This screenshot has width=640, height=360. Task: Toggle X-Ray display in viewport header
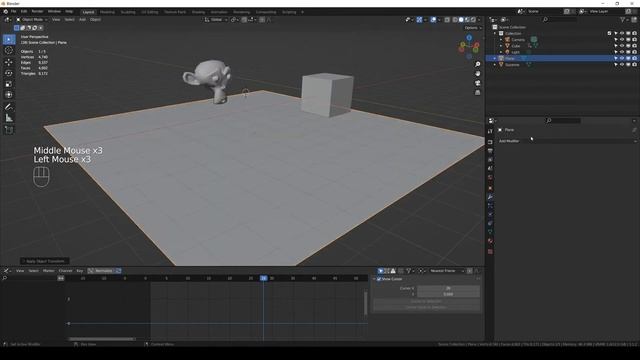tap(447, 20)
